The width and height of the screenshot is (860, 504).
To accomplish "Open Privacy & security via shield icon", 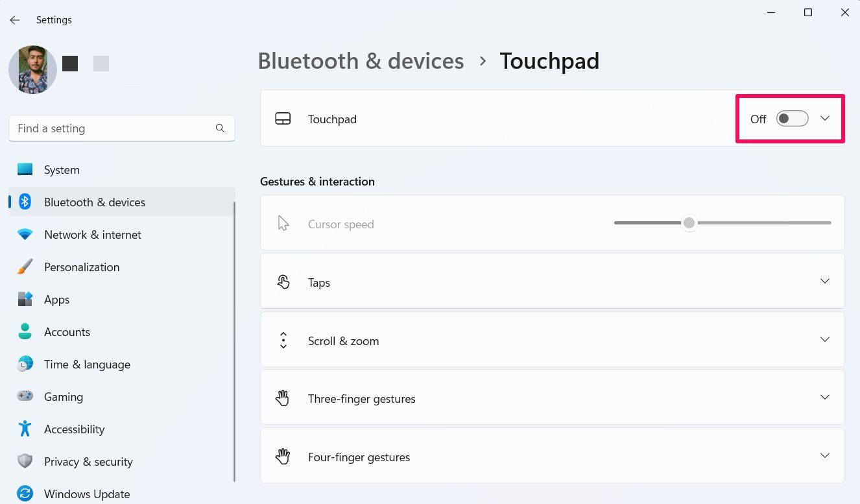I will pos(25,461).
